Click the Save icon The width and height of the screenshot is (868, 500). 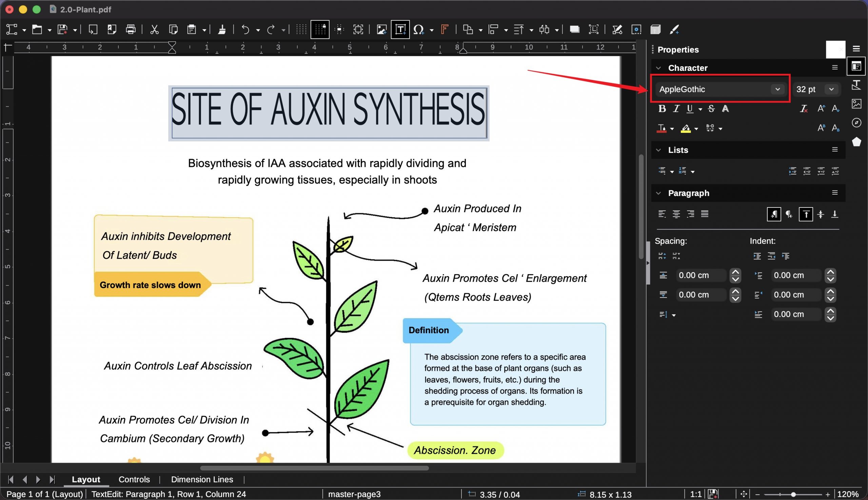(62, 29)
